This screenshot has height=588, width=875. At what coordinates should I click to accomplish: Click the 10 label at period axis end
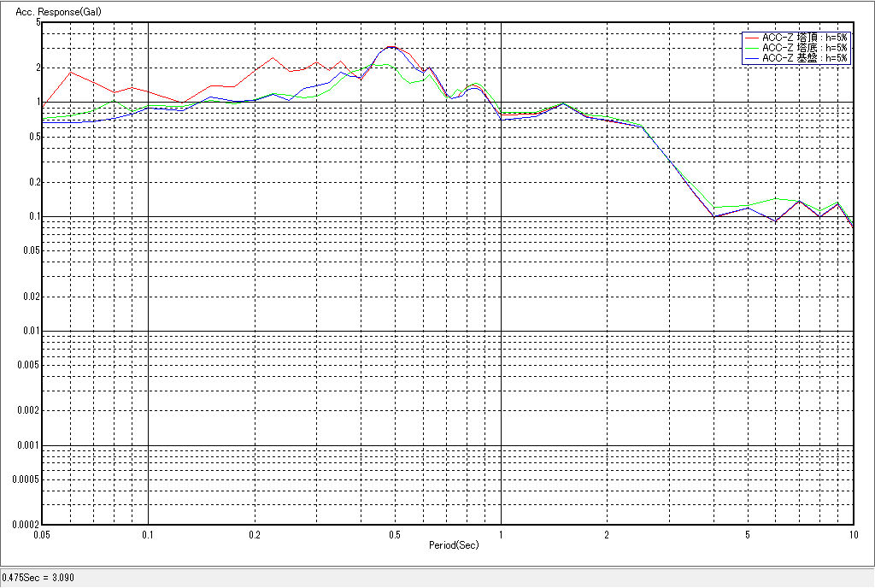pos(852,535)
